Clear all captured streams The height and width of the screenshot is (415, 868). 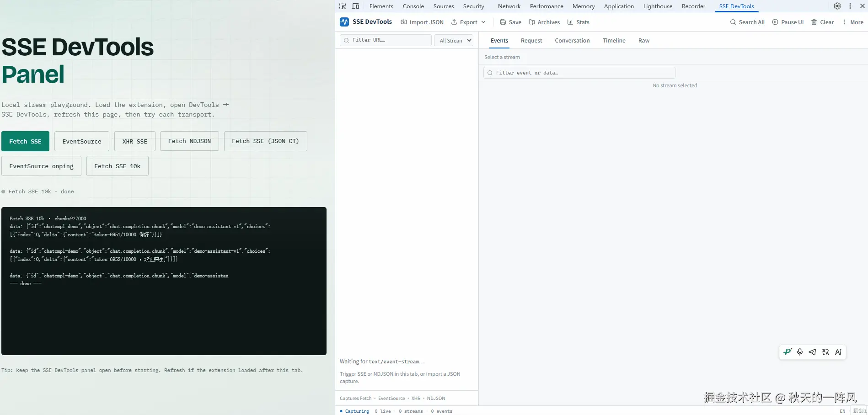(x=823, y=22)
